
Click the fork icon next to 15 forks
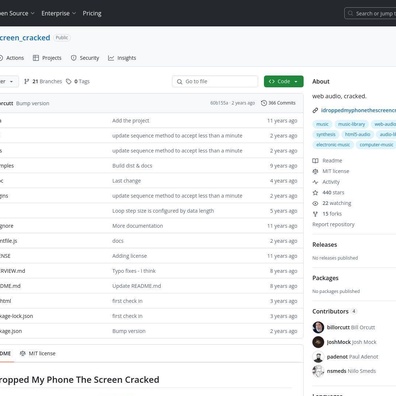tap(315, 214)
